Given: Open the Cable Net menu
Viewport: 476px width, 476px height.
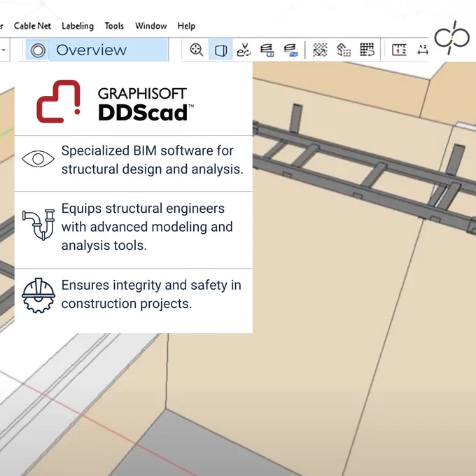Looking at the screenshot, I should tap(32, 26).
